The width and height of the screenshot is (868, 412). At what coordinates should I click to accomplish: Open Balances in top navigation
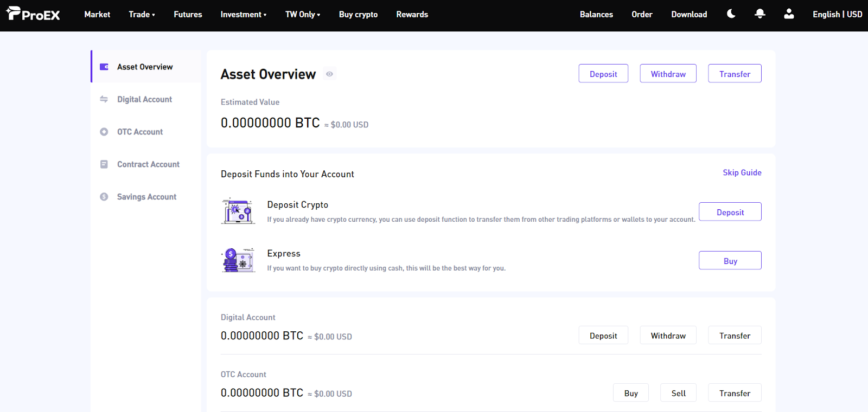coord(596,15)
